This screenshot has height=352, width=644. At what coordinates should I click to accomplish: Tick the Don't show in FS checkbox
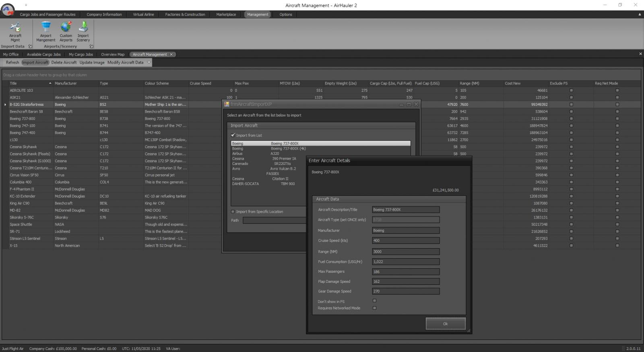click(x=374, y=301)
